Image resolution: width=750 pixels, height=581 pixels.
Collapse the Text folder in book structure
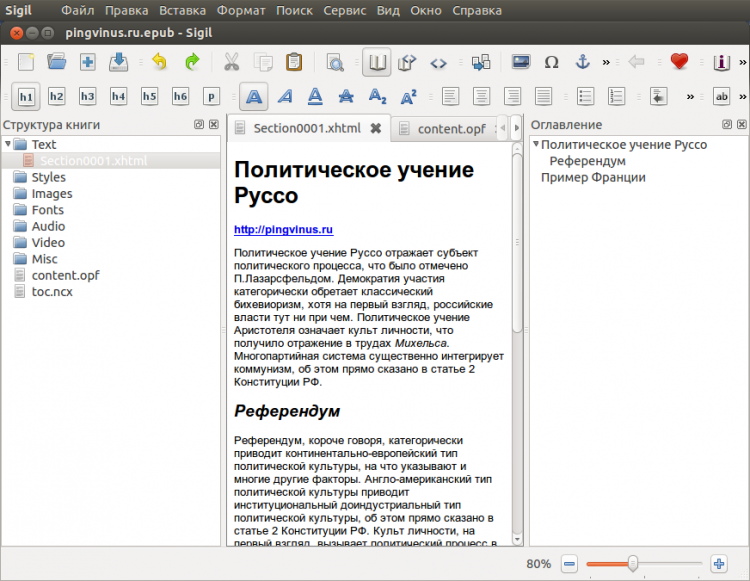(x=9, y=145)
